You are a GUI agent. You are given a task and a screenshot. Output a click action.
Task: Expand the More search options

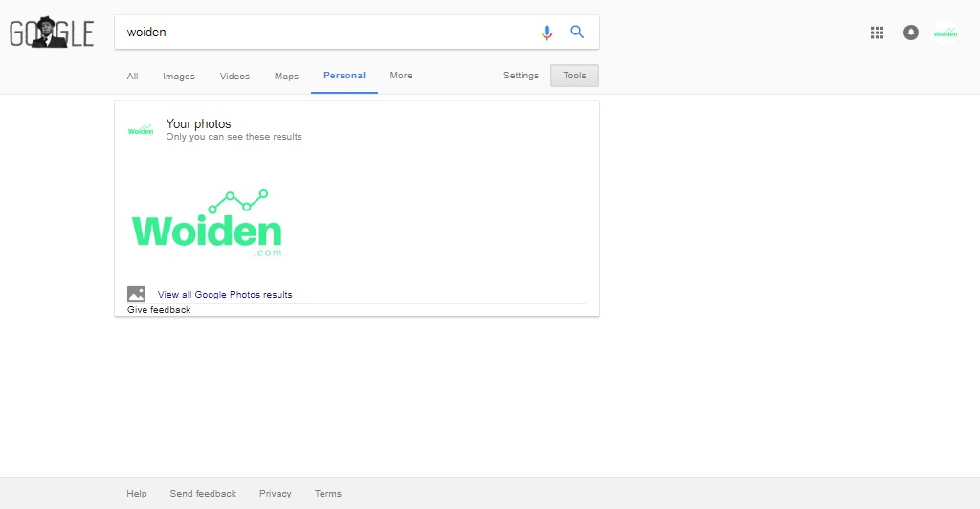coord(401,76)
